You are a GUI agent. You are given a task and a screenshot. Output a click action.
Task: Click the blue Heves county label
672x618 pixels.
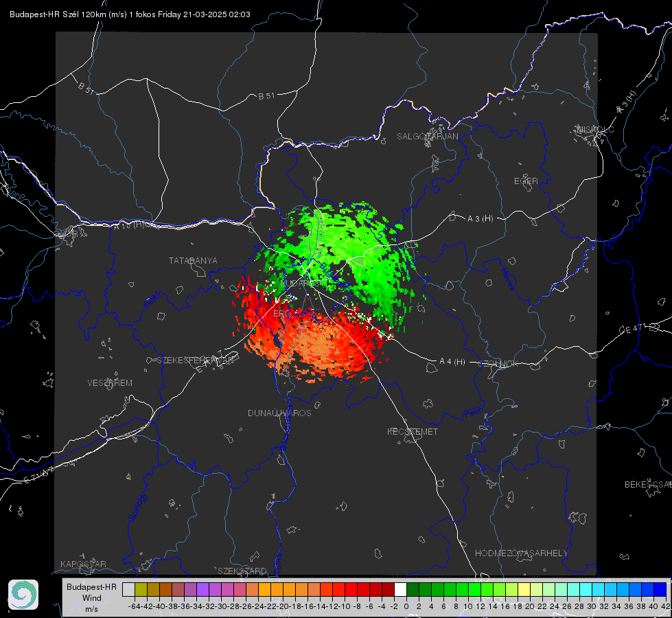tap(507, 279)
